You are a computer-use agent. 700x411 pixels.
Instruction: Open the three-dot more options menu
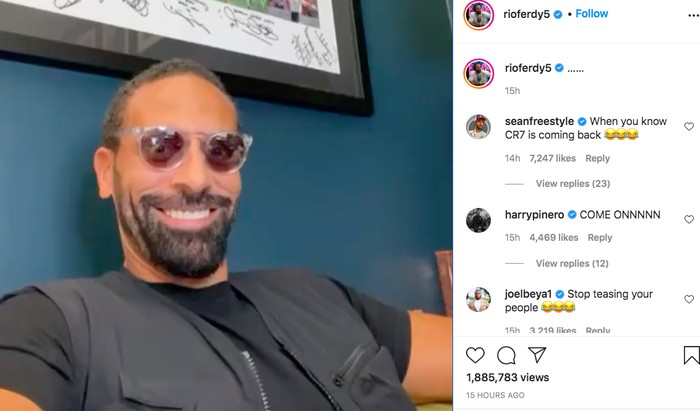(x=693, y=15)
